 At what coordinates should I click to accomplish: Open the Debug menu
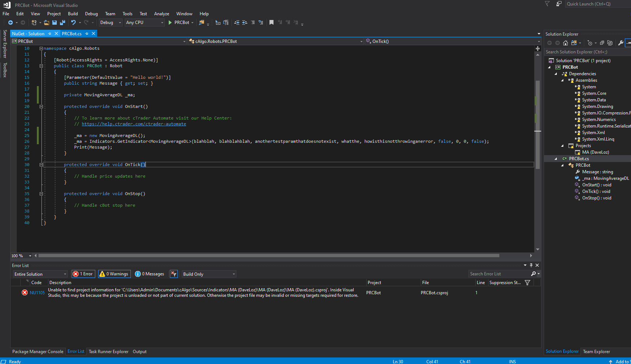[x=91, y=14]
